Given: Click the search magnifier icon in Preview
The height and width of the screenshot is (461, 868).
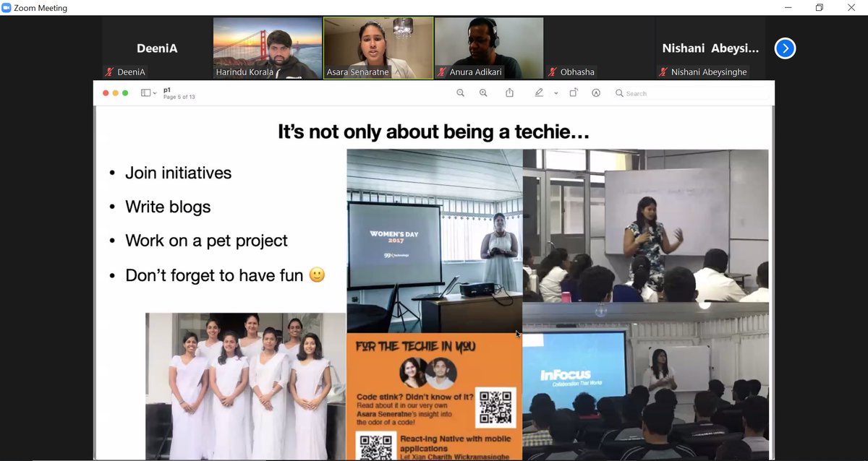Looking at the screenshot, I should pyautogui.click(x=619, y=93).
